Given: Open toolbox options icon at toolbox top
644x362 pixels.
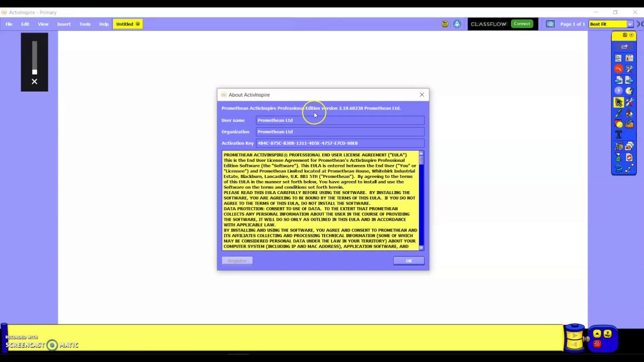Looking at the screenshot, I should coord(625,35).
